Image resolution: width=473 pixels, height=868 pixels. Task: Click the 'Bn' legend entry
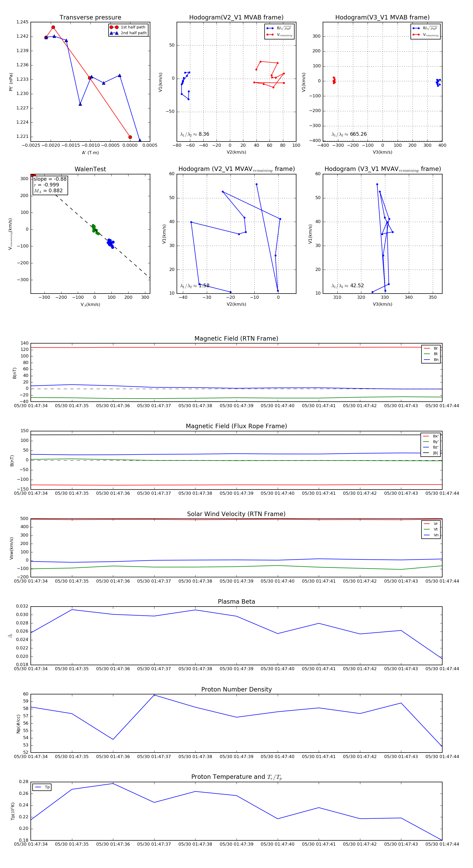click(x=431, y=360)
